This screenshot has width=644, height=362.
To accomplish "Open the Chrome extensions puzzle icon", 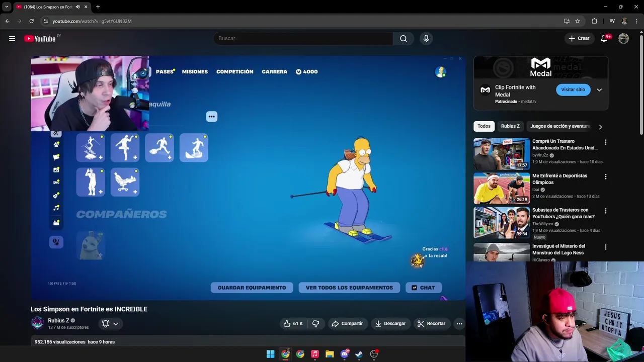I will (594, 21).
